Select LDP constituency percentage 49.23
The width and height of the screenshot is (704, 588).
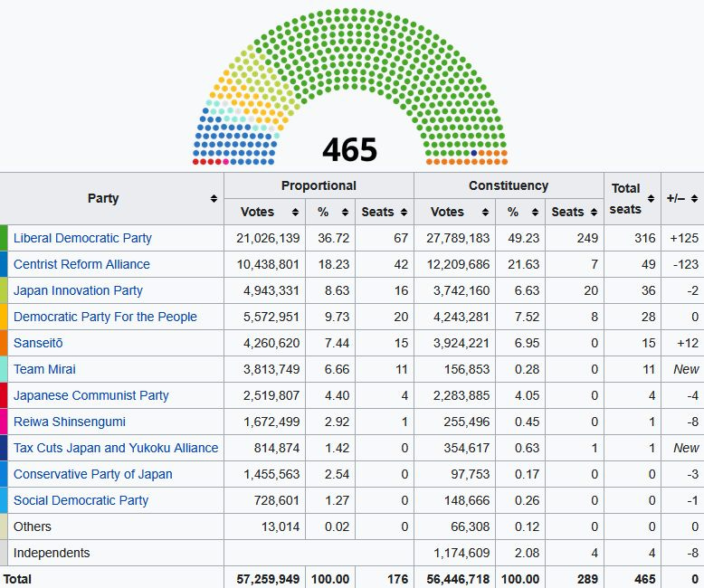(x=524, y=238)
